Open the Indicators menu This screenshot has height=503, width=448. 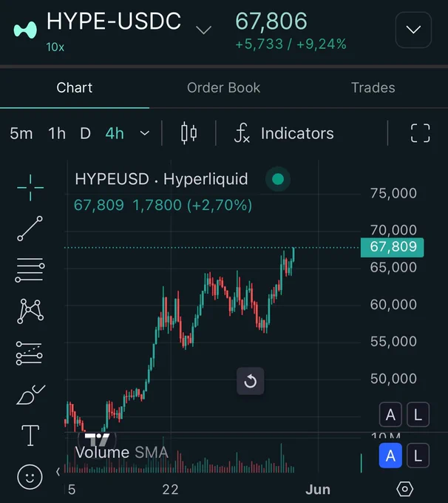coord(284,133)
